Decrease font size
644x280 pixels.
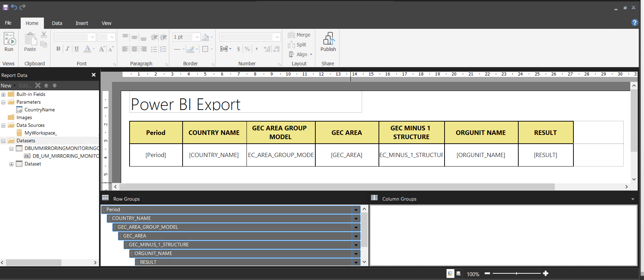click(x=111, y=49)
